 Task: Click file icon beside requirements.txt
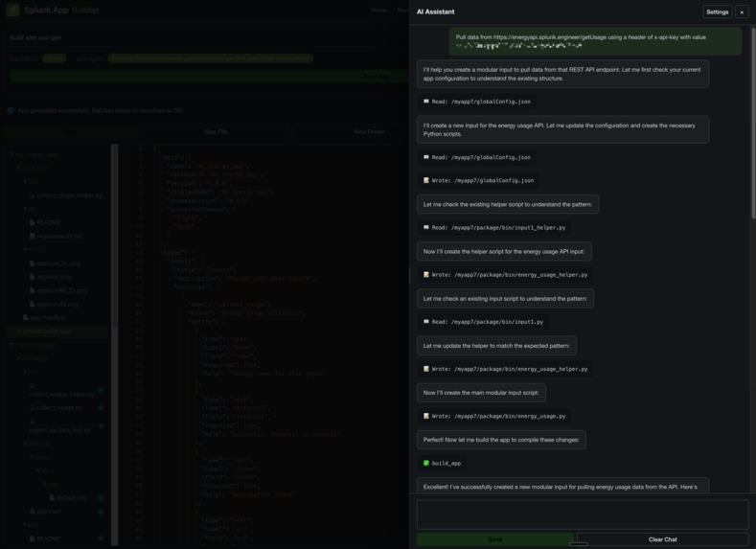click(x=33, y=236)
